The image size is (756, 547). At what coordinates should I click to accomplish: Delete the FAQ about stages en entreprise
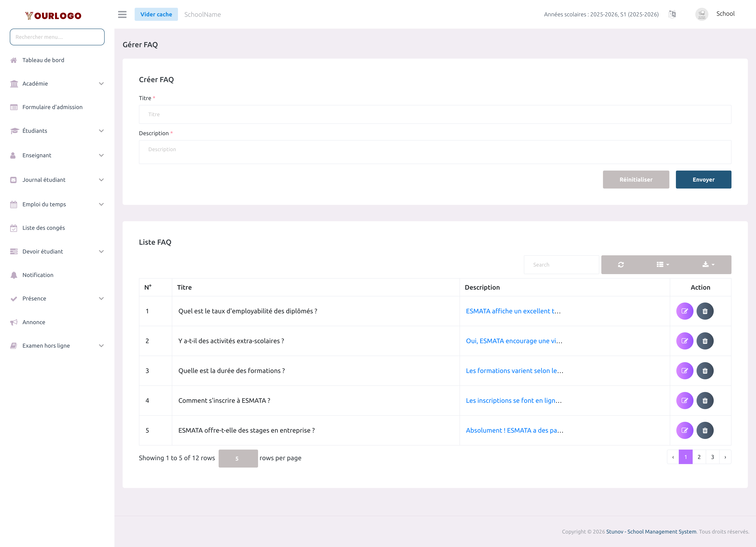tap(705, 430)
